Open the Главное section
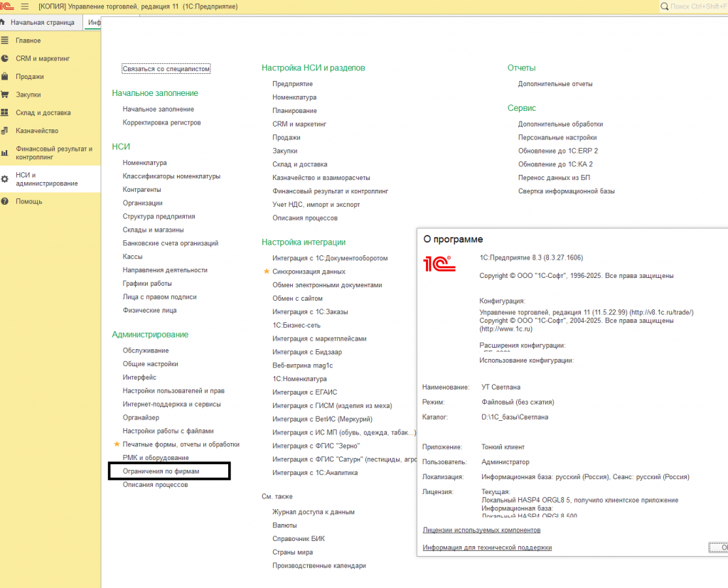Image resolution: width=728 pixels, height=588 pixels. click(28, 41)
